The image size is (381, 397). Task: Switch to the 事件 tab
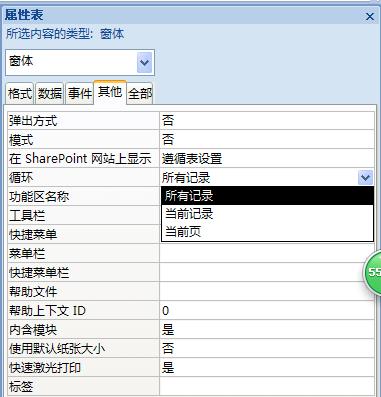pyautogui.click(x=80, y=93)
